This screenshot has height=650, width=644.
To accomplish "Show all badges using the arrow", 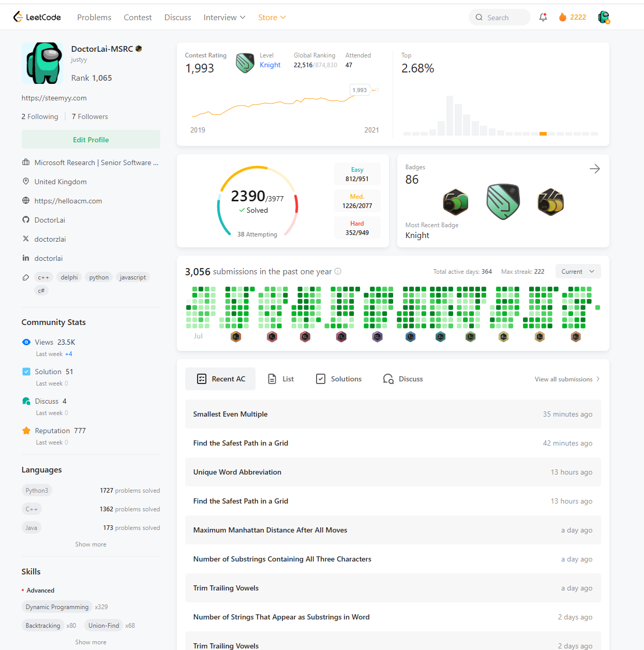I will 595,169.
